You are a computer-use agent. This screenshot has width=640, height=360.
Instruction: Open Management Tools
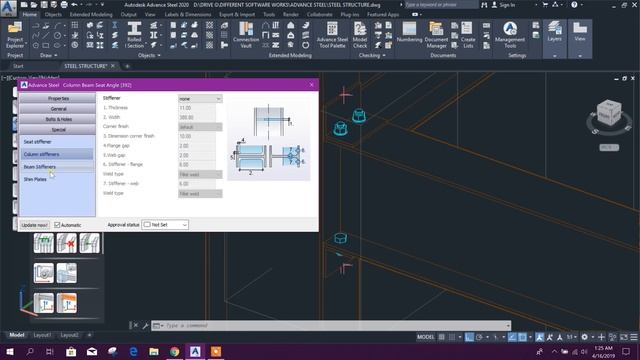pyautogui.click(x=510, y=35)
